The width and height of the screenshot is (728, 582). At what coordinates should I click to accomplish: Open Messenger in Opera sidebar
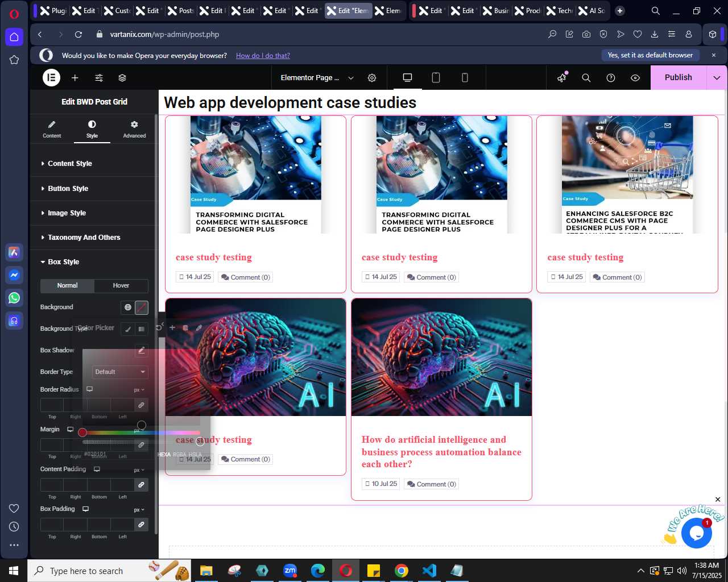pyautogui.click(x=14, y=275)
